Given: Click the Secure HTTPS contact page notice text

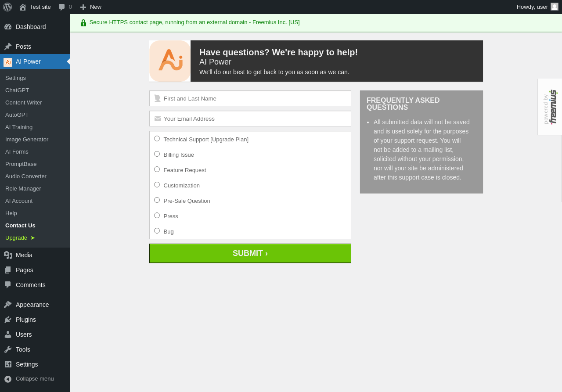Looking at the screenshot, I should coord(195,22).
